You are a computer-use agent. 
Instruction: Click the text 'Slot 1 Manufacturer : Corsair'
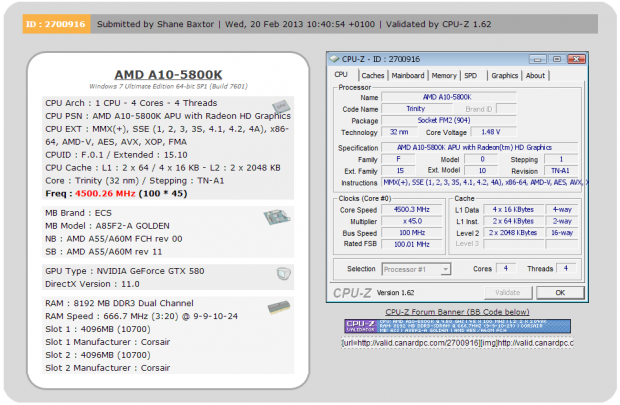108,342
